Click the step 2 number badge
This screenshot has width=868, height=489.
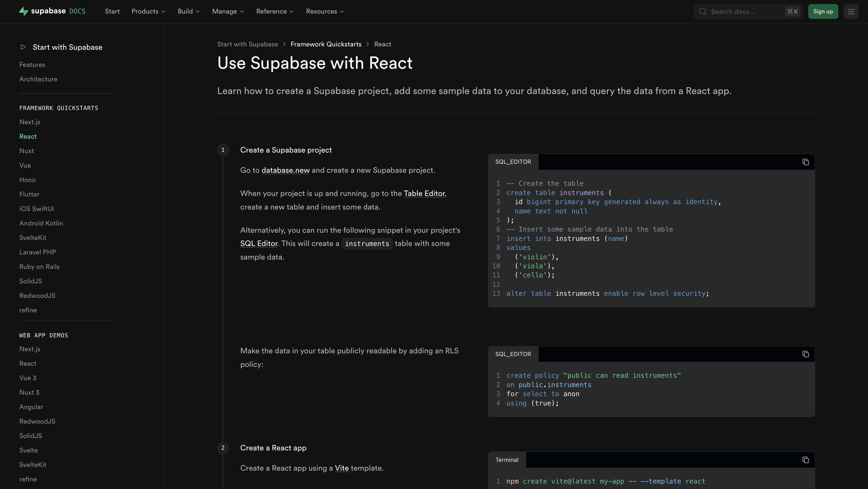[223, 448]
